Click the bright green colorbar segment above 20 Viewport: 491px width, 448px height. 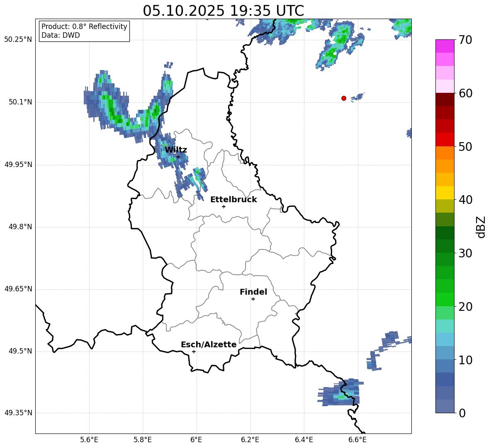click(445, 299)
